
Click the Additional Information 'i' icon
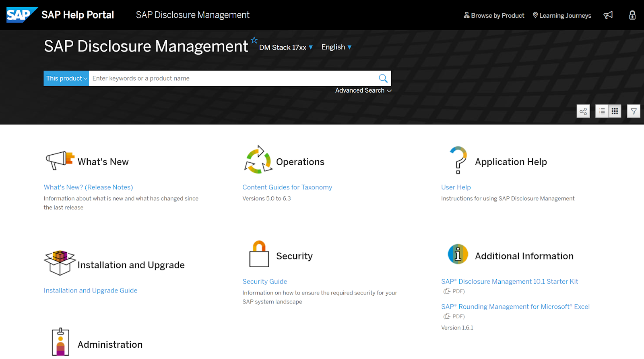coord(458,254)
